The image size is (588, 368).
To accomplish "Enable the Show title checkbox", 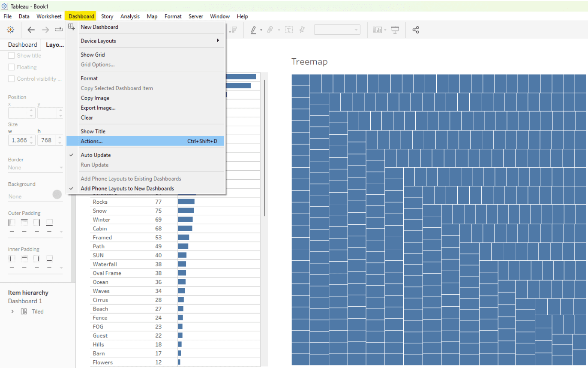I will [12, 56].
